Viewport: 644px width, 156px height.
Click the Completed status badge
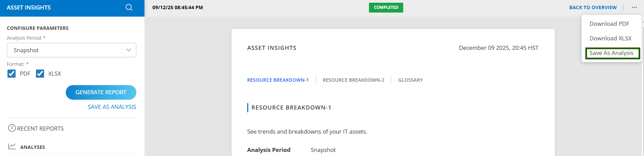(x=386, y=7)
